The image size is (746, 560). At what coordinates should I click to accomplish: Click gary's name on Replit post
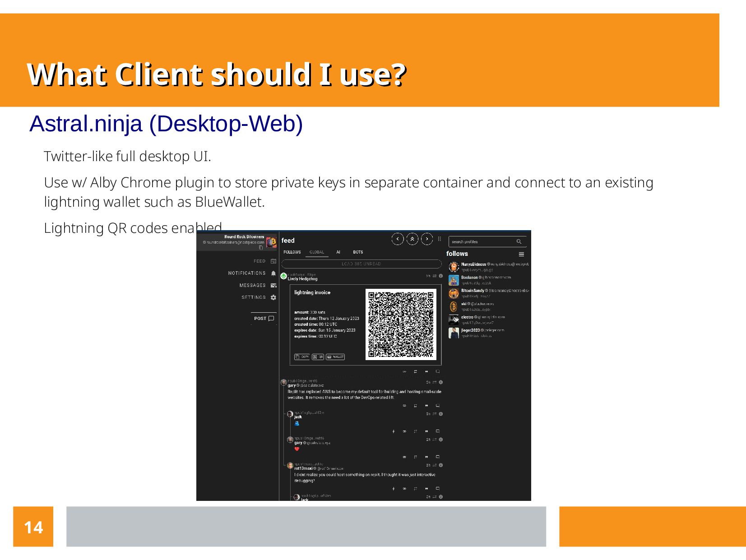[x=292, y=385]
